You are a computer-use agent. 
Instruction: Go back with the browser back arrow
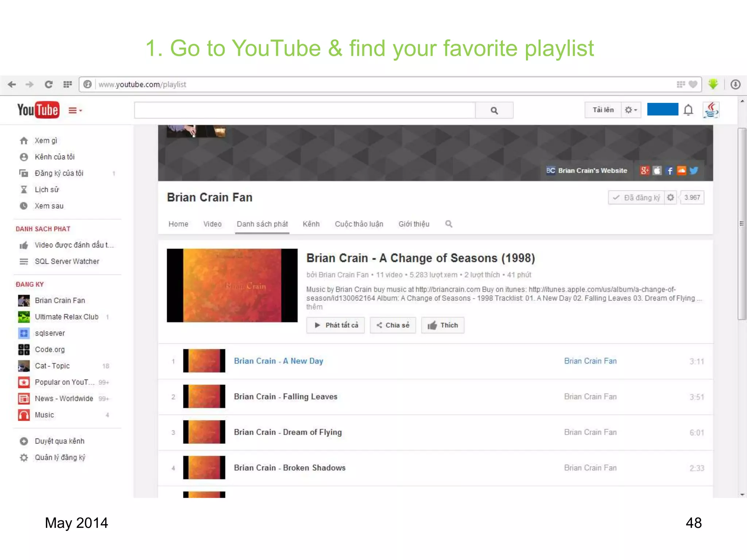point(12,85)
